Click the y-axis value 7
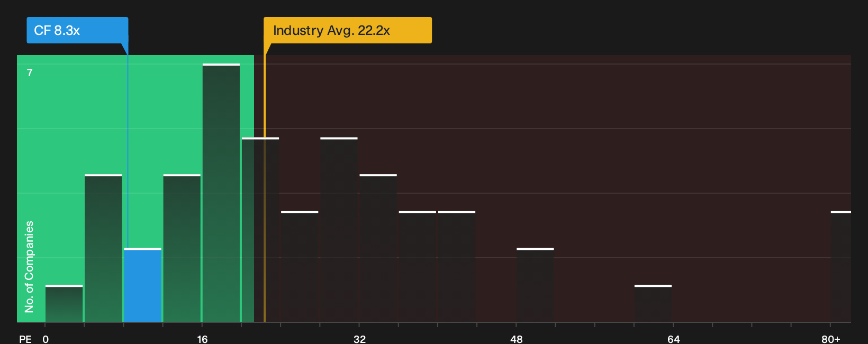The image size is (868, 344). click(30, 73)
